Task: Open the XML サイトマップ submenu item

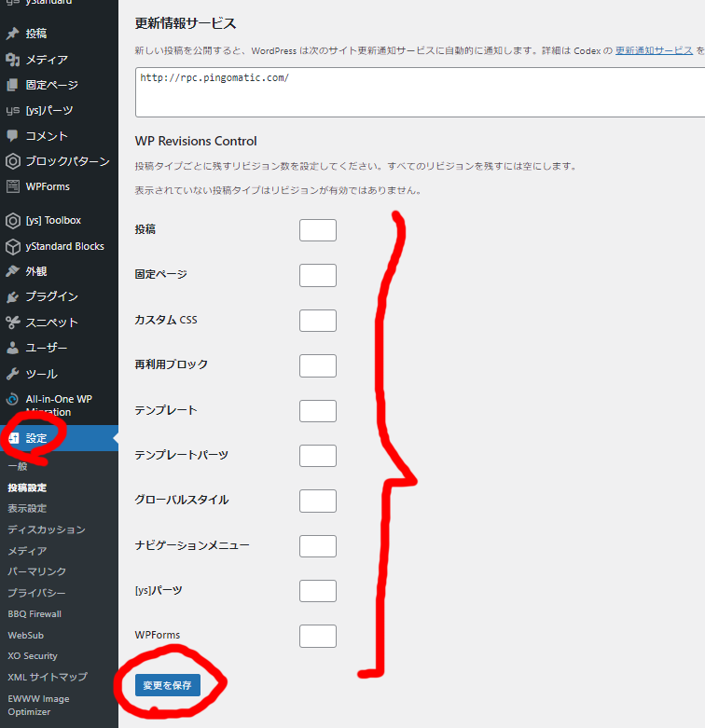Action: coord(48,677)
